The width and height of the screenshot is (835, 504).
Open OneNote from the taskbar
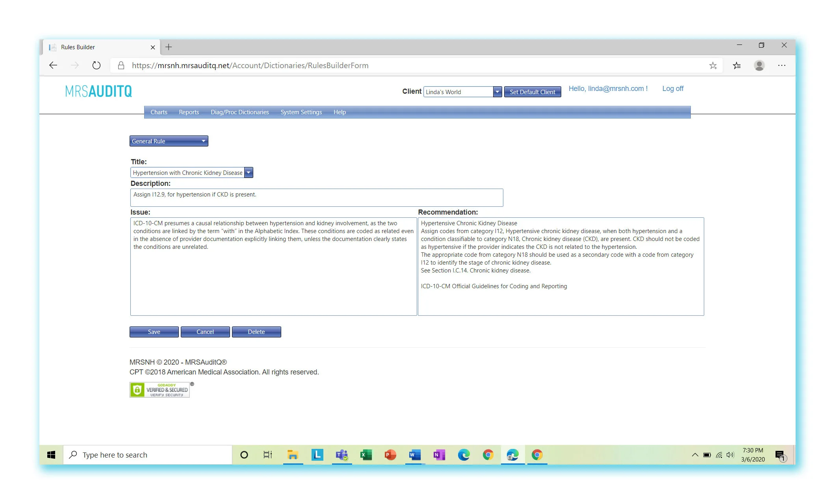[439, 455]
